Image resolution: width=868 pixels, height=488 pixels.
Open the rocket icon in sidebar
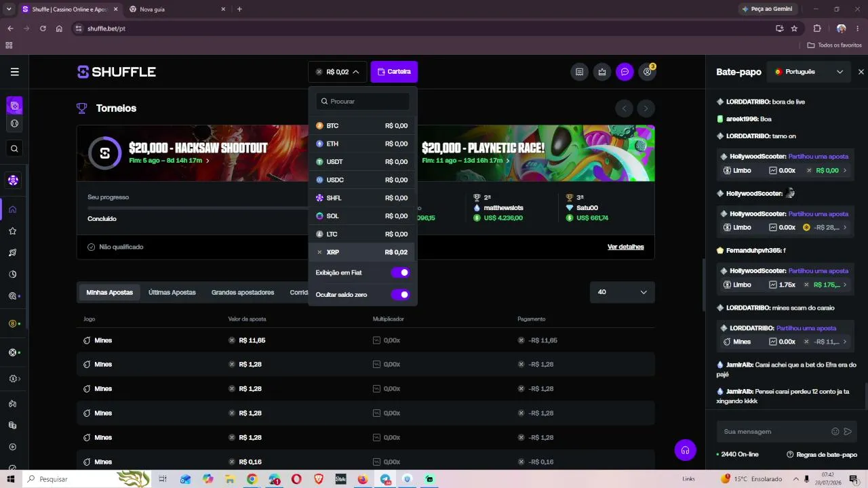13,253
